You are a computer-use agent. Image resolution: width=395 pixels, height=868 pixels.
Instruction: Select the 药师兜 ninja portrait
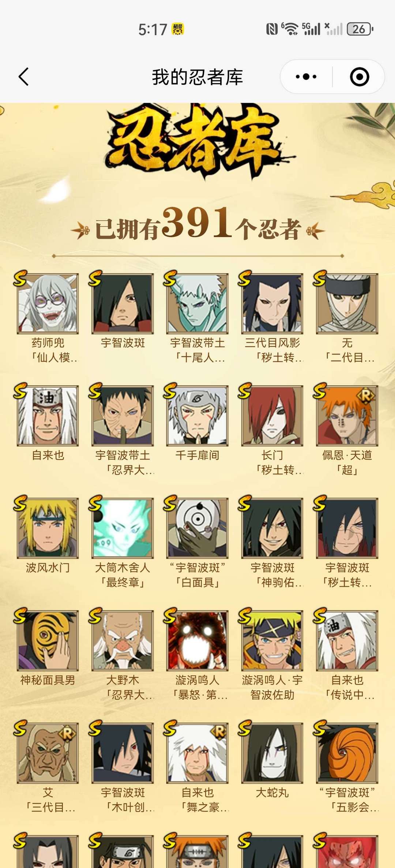coord(48,304)
